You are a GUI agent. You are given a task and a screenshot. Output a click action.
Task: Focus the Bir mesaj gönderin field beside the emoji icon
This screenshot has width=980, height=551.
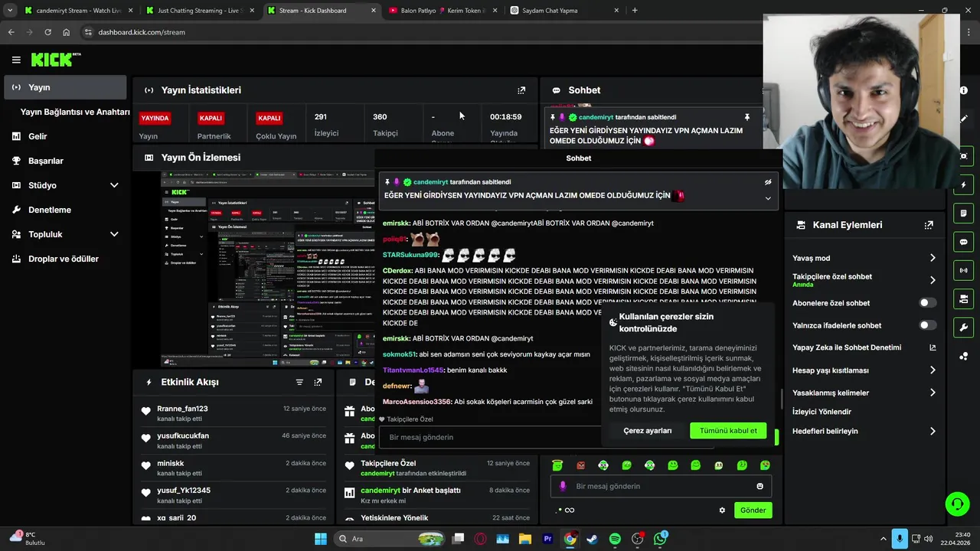point(661,486)
